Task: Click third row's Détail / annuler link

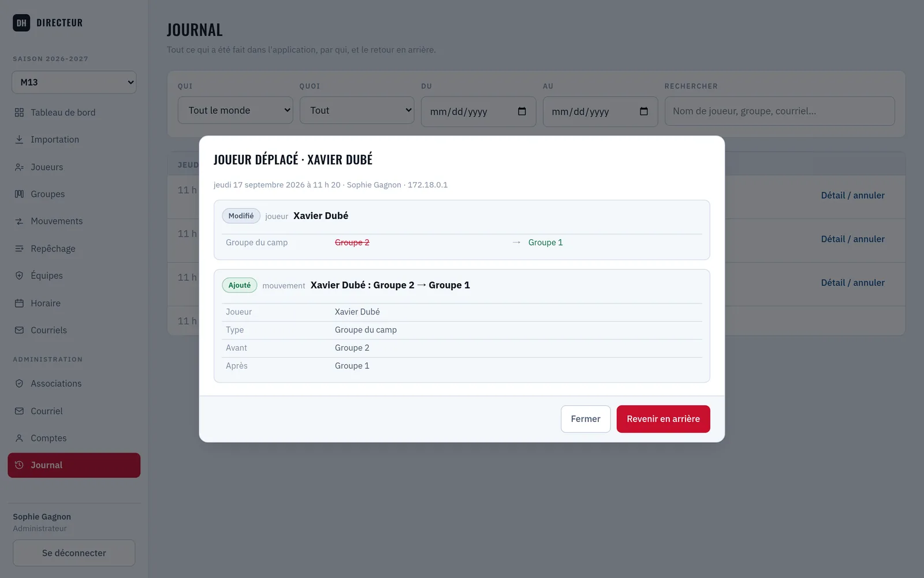Action: [852, 283]
